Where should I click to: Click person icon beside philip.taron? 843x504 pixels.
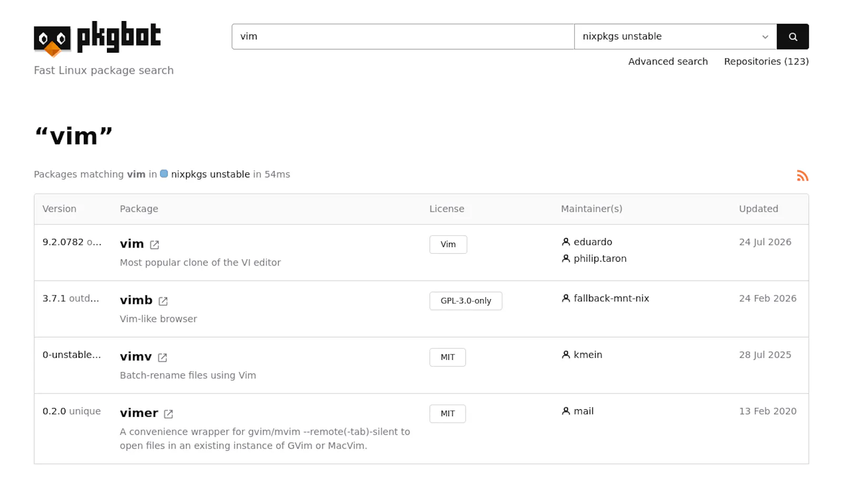pyautogui.click(x=566, y=259)
